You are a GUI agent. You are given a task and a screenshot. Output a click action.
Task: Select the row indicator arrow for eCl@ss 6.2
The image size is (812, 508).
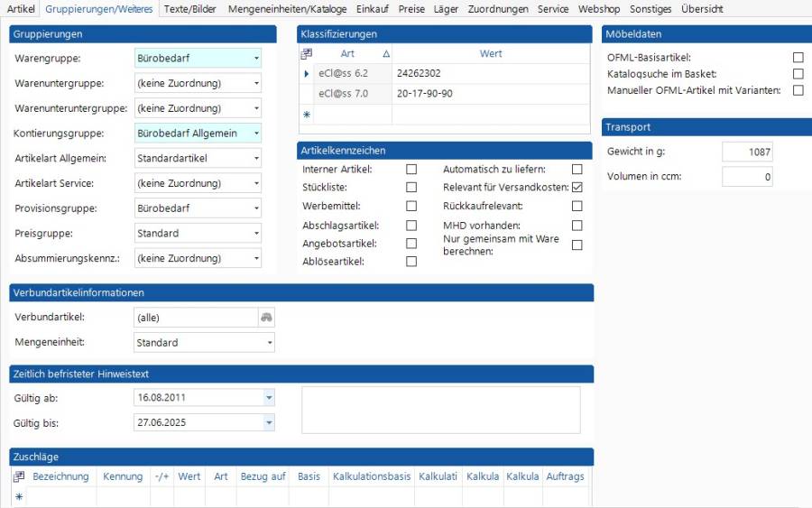click(306, 73)
